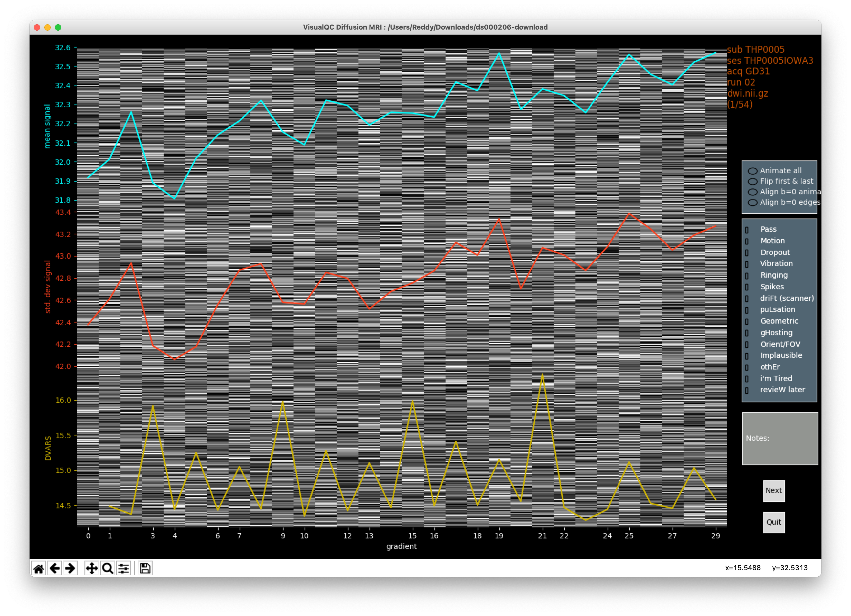Viewport: 851px width, 616px height.
Task: Click the yellow macOS minimize button
Action: 47,27
